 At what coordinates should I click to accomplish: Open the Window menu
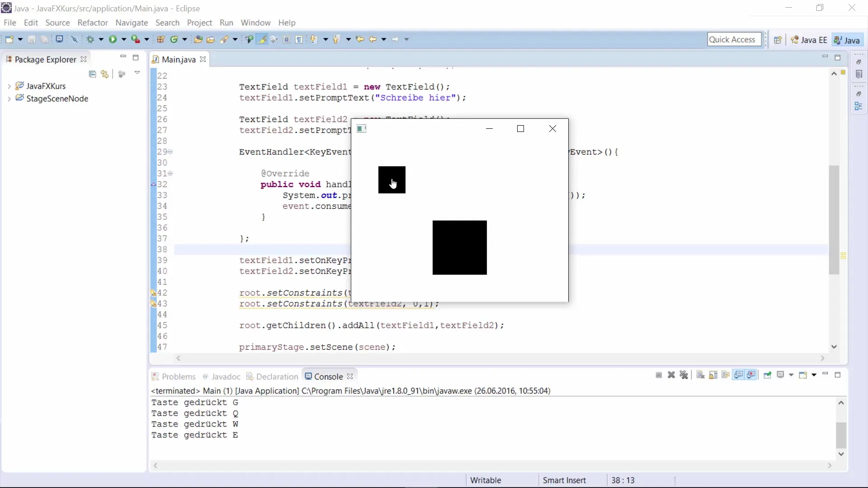click(x=255, y=23)
